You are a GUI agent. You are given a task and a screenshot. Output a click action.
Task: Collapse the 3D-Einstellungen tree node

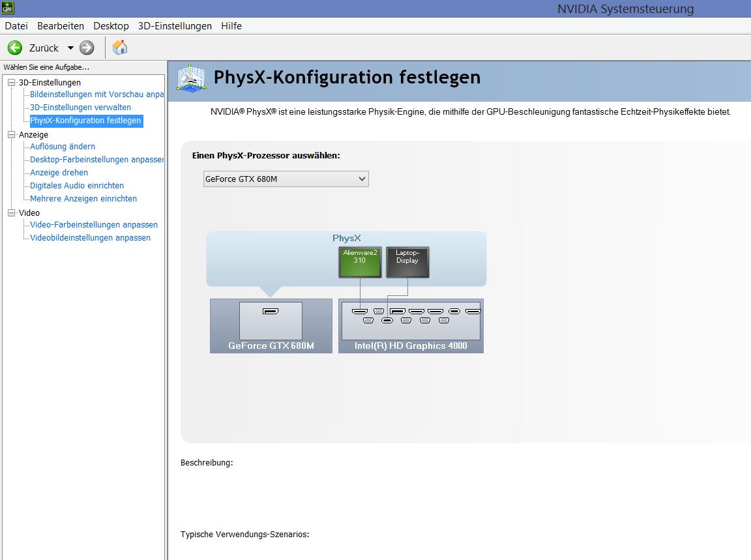coord(12,82)
